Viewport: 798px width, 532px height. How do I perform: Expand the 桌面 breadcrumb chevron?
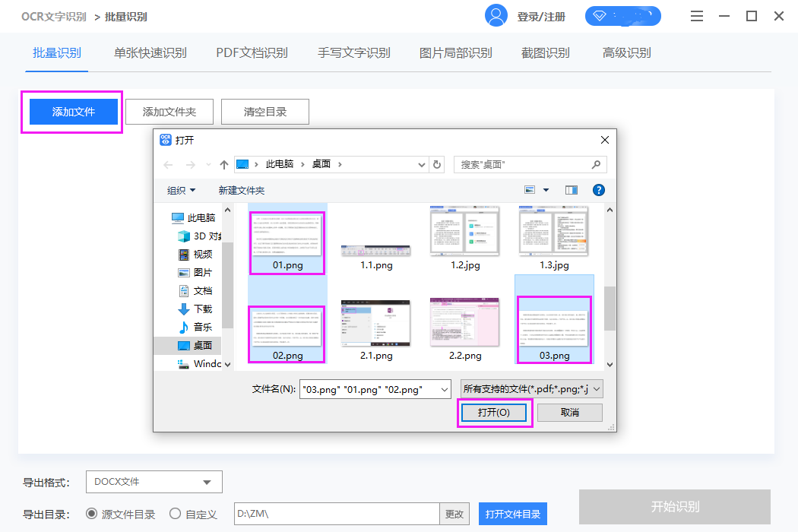coord(340,164)
